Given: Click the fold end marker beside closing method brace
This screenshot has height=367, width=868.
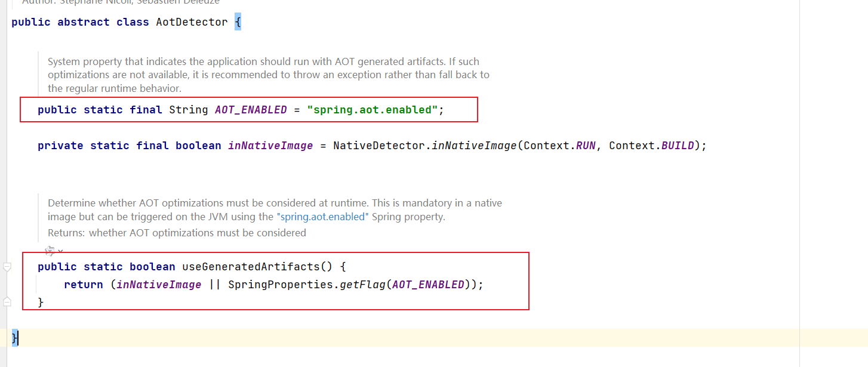Looking at the screenshot, I should click(x=7, y=302).
